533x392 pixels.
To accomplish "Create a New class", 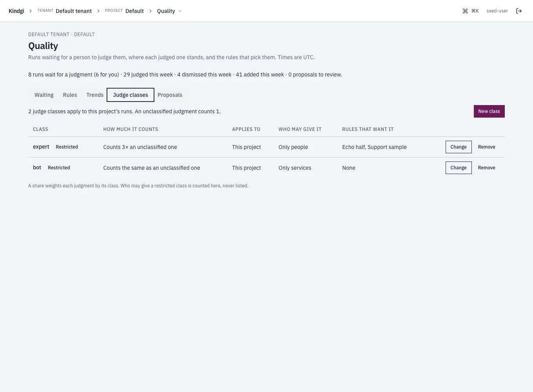I will point(489,111).
